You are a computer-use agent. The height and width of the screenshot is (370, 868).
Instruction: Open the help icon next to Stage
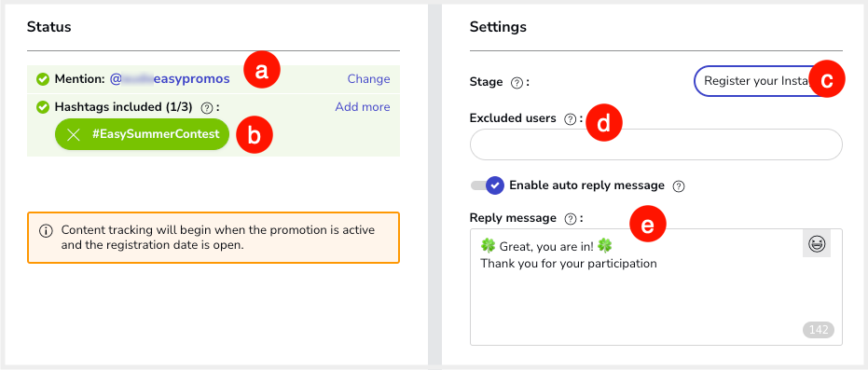click(x=517, y=83)
